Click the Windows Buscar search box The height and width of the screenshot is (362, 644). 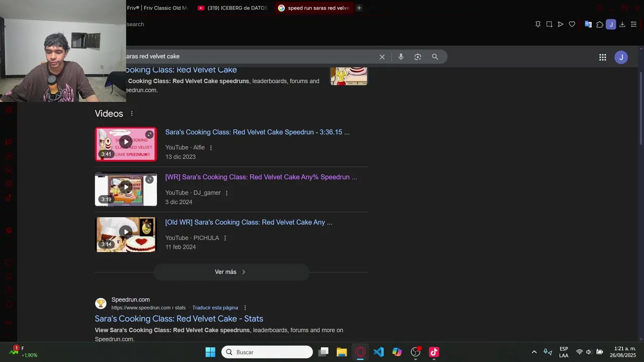pyautogui.click(x=267, y=352)
